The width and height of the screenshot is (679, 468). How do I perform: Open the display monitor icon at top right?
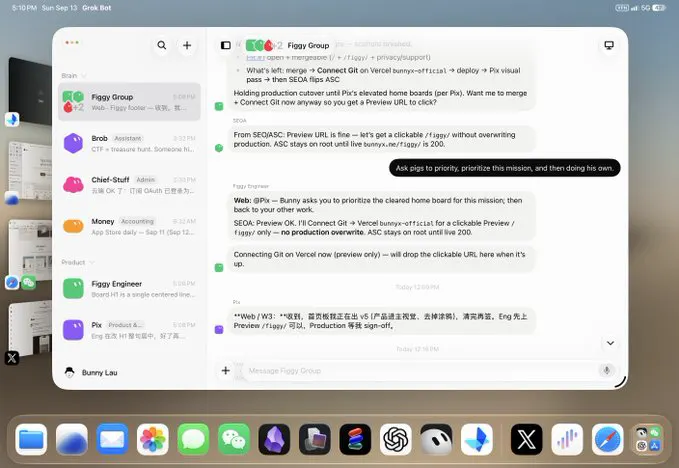[609, 45]
